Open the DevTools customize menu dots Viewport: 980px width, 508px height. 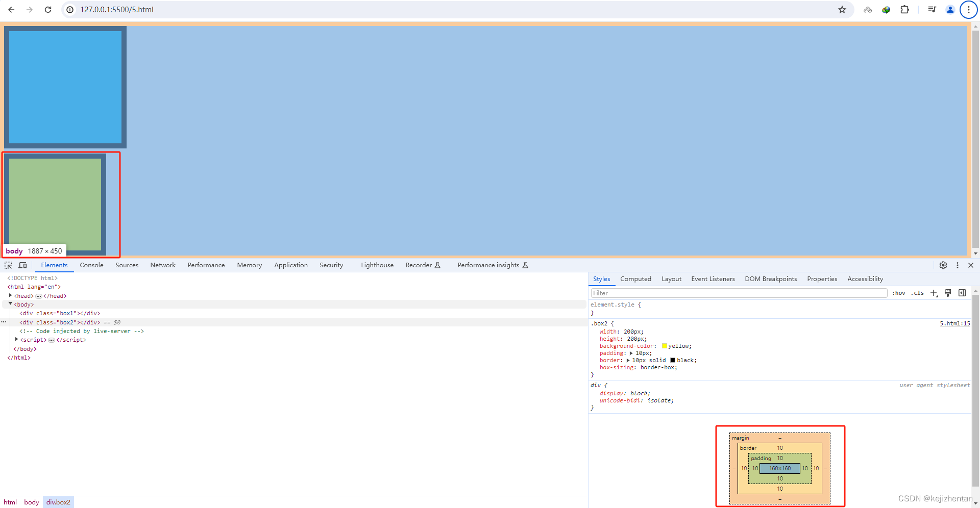pos(958,265)
